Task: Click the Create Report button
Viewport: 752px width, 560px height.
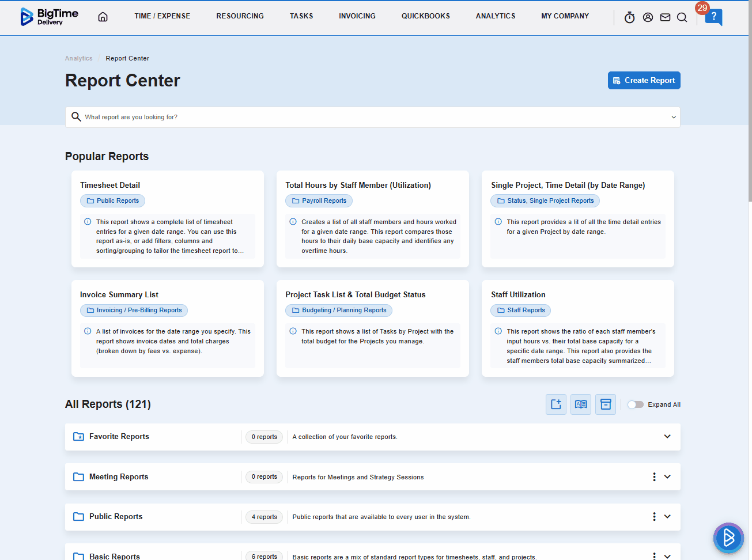Action: 644,80
